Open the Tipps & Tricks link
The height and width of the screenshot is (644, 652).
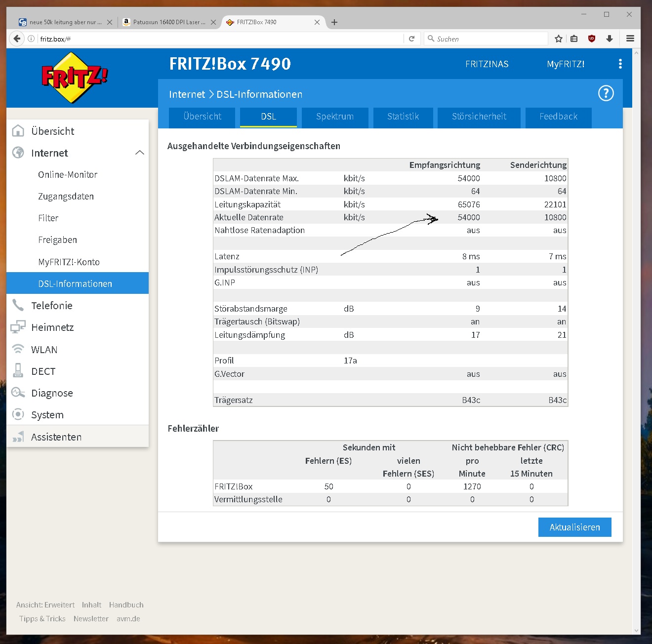pos(42,618)
